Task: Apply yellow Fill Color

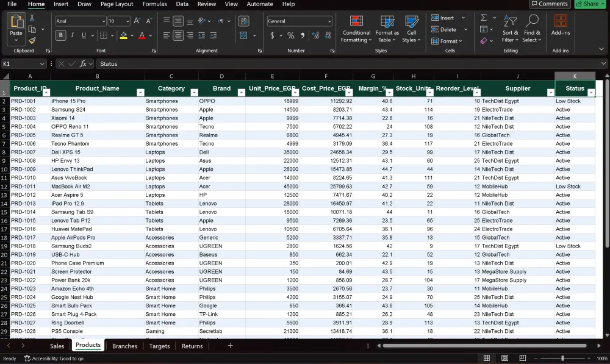Action: tap(123, 35)
